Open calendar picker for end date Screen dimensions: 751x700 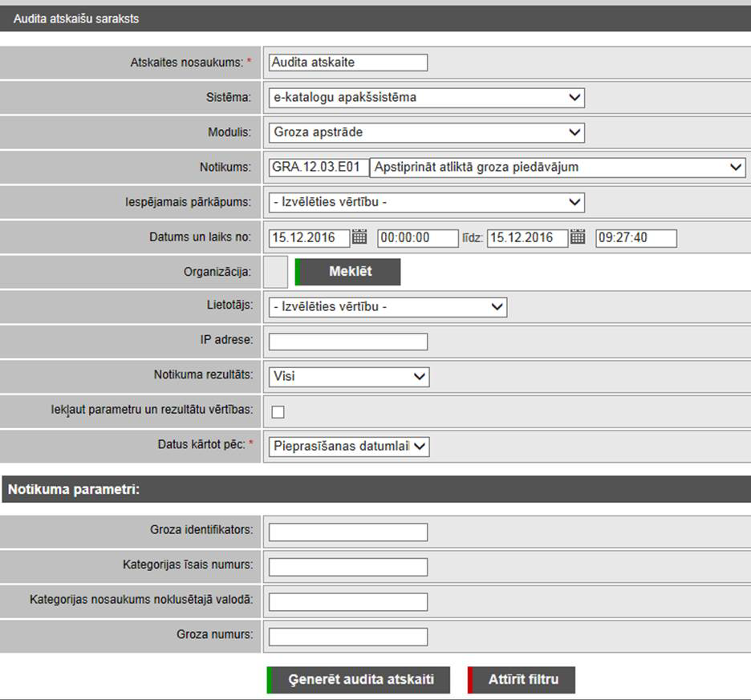coord(578,237)
